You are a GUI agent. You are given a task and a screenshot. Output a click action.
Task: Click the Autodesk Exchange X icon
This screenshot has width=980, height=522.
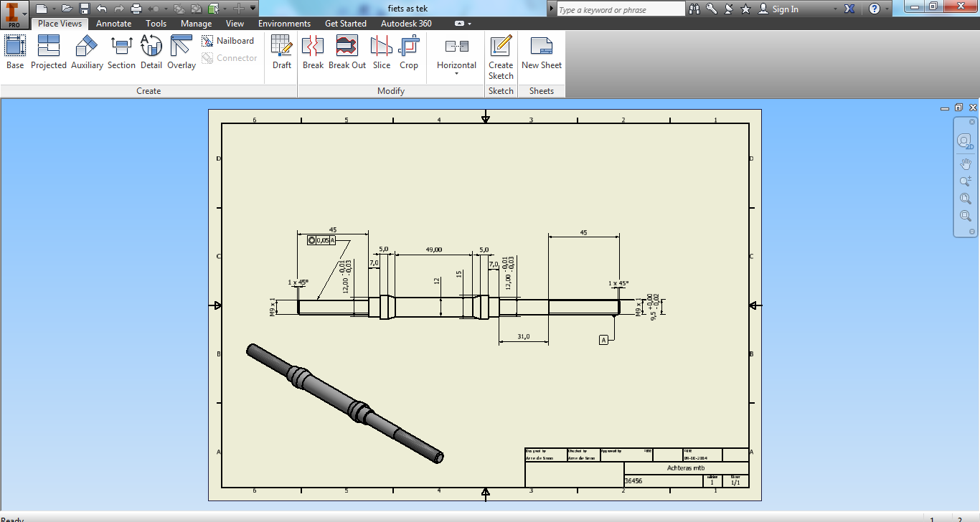coord(850,9)
